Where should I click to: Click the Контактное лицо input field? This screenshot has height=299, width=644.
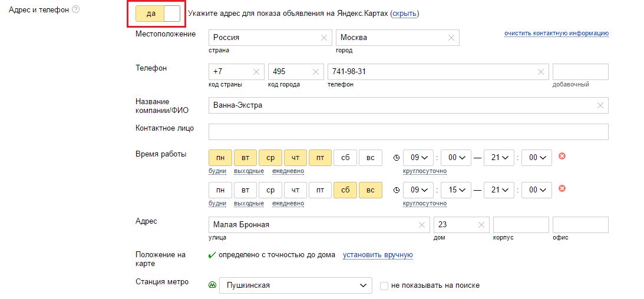pyautogui.click(x=408, y=131)
